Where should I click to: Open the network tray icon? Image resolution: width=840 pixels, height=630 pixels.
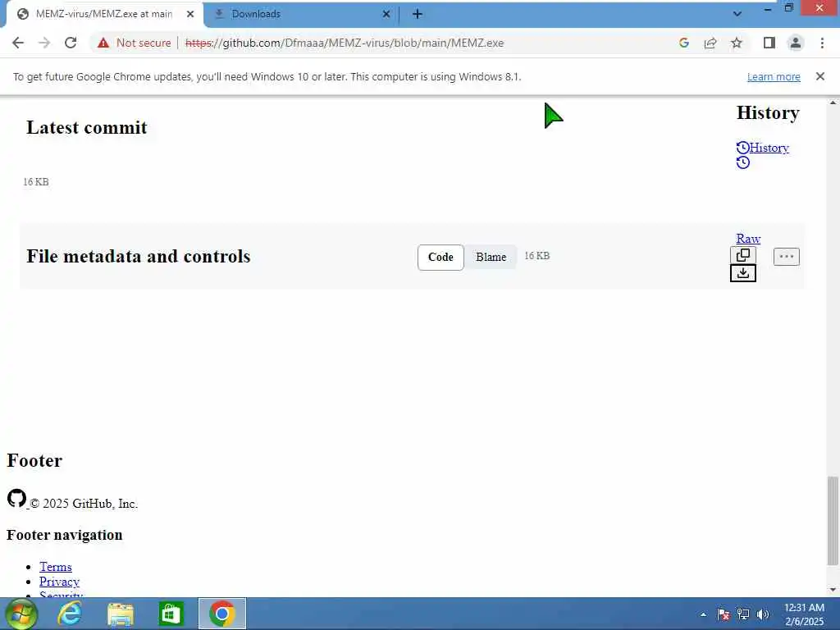[x=743, y=614]
